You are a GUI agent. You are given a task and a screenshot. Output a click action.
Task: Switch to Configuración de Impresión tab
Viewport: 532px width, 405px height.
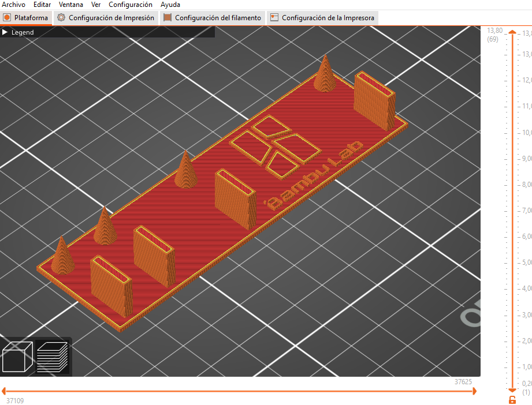[106, 18]
